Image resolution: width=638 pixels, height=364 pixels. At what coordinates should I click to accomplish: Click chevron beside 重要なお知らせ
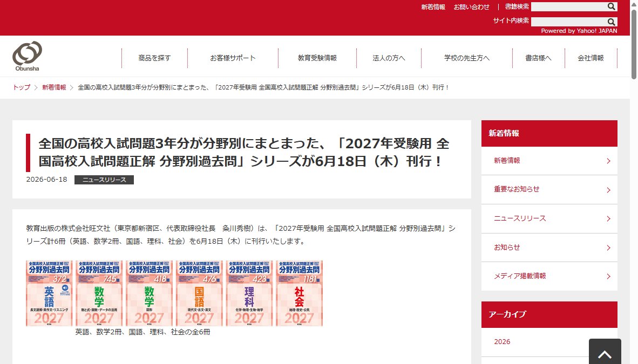point(608,190)
